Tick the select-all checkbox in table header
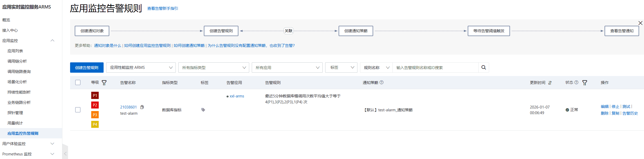Image resolution: width=644 pixels, height=159 pixels. [78, 82]
